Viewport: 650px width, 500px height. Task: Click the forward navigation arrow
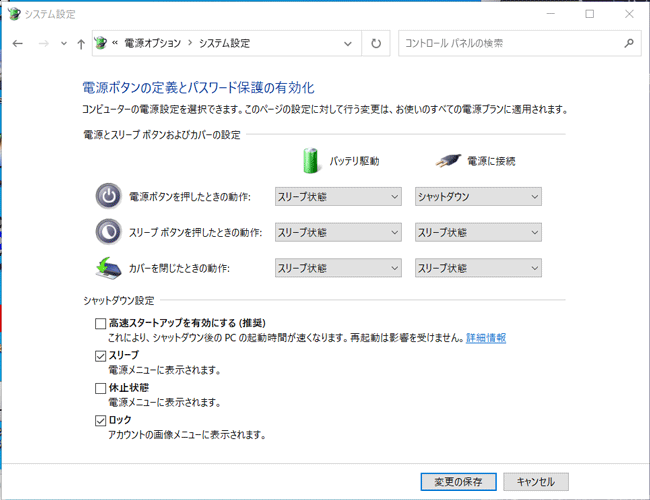coord(44,44)
